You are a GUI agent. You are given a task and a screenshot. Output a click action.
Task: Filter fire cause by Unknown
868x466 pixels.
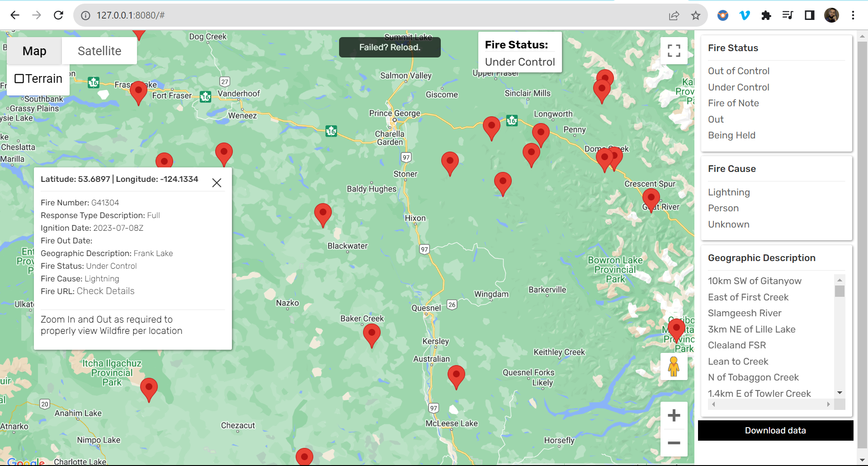coord(728,224)
